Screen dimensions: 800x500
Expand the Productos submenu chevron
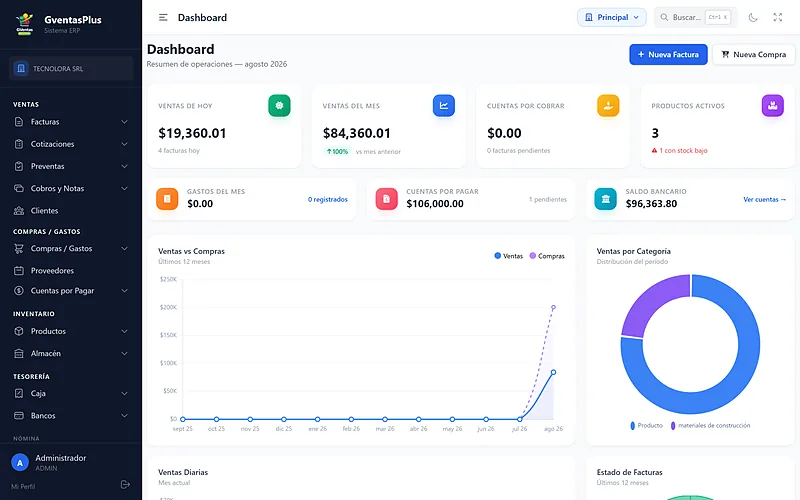pyautogui.click(x=124, y=331)
